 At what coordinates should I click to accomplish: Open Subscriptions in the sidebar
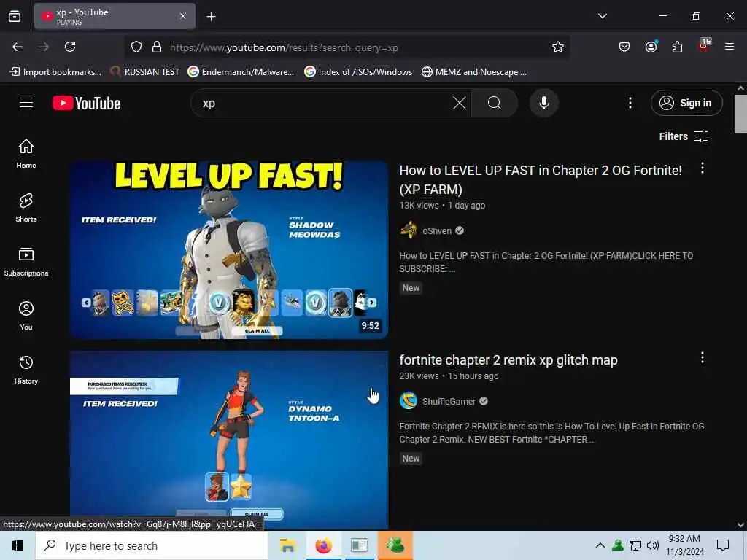pos(26,262)
